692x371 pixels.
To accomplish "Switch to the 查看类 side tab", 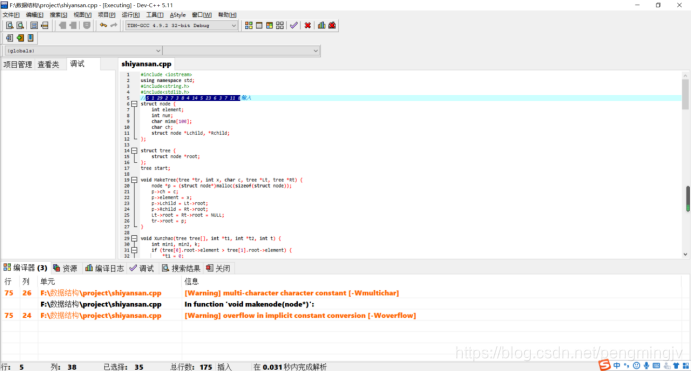I will click(x=48, y=64).
